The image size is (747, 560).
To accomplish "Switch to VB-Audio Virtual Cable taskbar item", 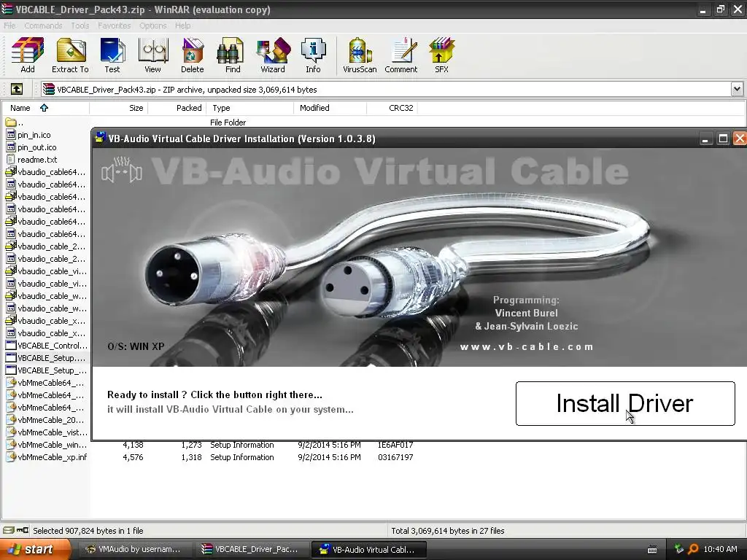I will 368,549.
